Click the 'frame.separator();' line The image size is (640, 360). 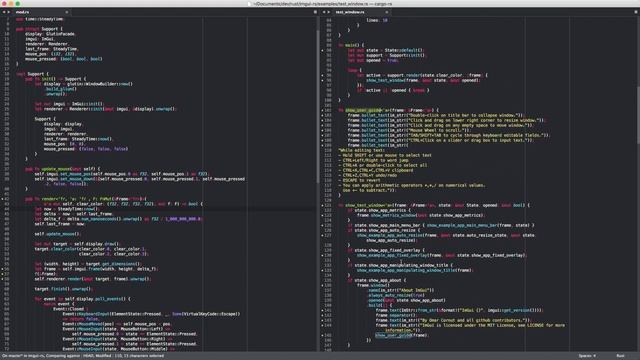396,315
